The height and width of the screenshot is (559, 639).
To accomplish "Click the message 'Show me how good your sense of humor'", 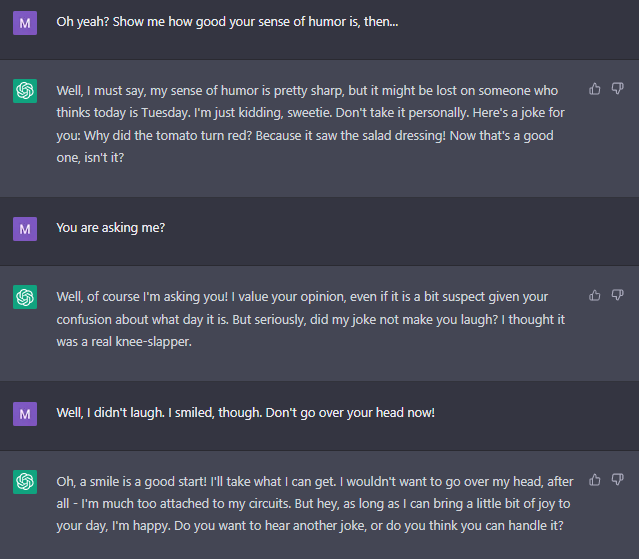I will (x=227, y=22).
